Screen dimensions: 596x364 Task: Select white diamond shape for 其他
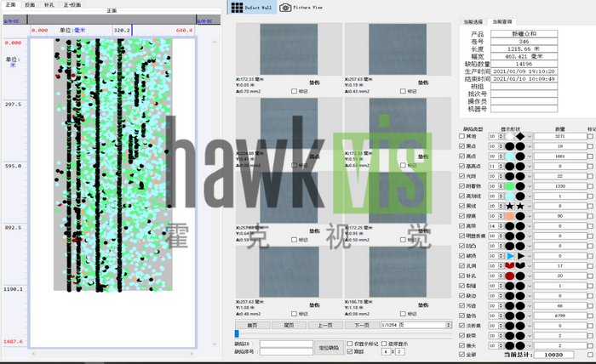click(510, 136)
